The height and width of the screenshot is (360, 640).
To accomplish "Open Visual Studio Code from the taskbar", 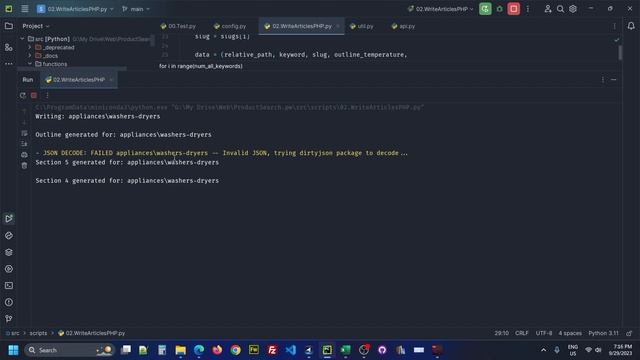I will click(x=290, y=350).
